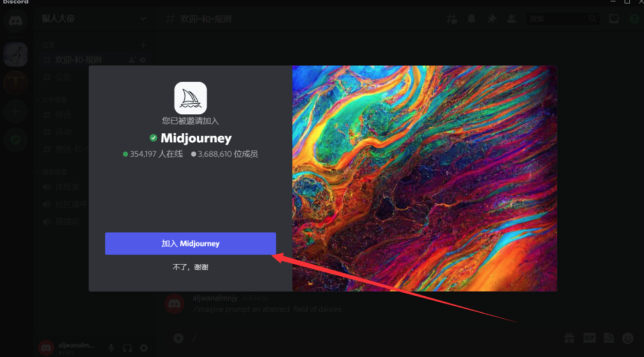This screenshot has height=357, width=644.
Task: Add a server with the plus icon
Action: [x=15, y=111]
